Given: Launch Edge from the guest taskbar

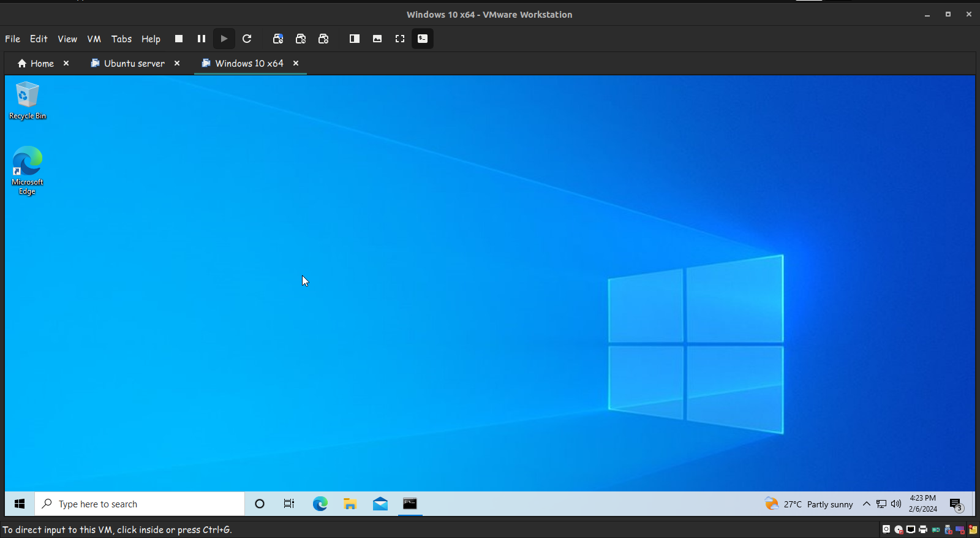Looking at the screenshot, I should pos(320,504).
